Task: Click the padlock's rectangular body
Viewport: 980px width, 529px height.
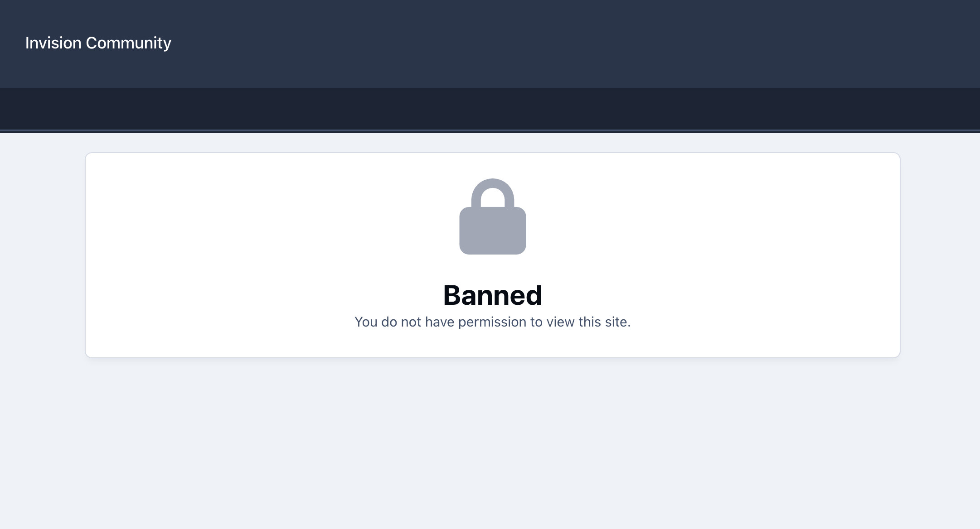Action: [x=493, y=231]
